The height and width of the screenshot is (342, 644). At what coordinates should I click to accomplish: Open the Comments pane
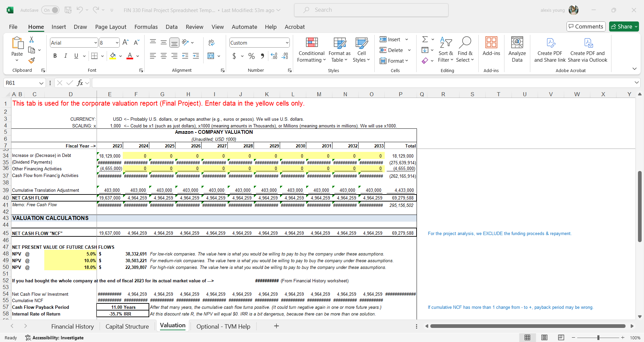click(x=586, y=26)
